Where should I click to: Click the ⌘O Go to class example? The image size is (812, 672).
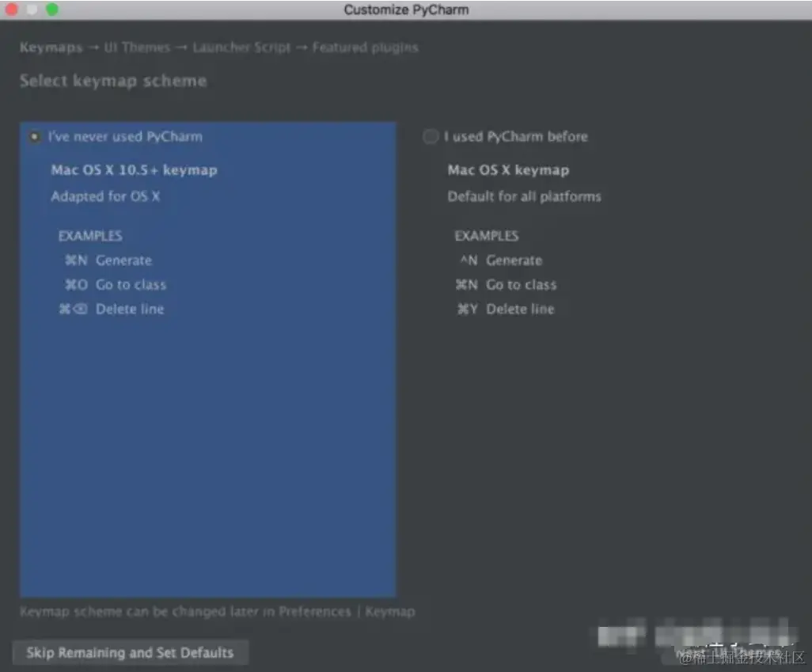(x=116, y=284)
